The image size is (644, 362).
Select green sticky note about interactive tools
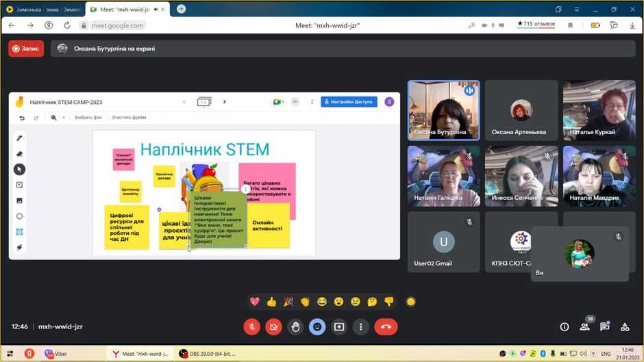coord(218,219)
